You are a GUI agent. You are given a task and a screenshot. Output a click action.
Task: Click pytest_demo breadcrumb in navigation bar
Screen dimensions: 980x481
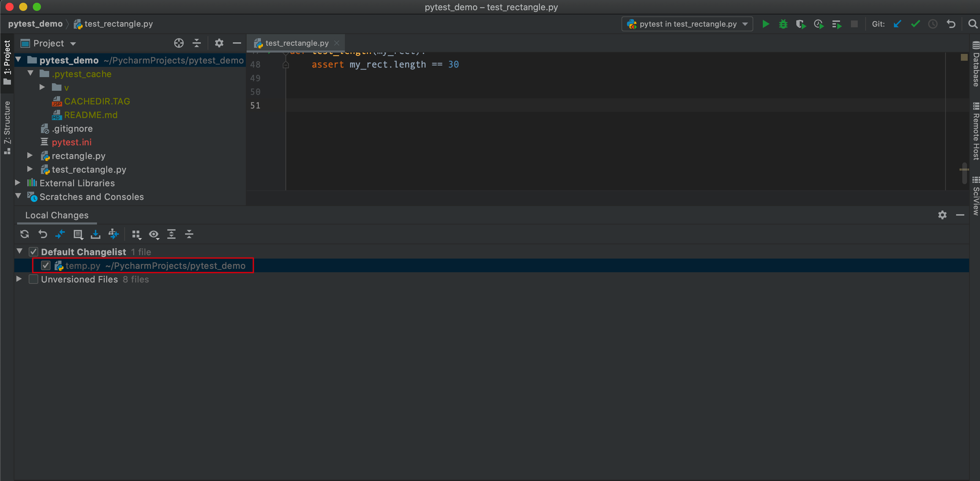pos(36,24)
